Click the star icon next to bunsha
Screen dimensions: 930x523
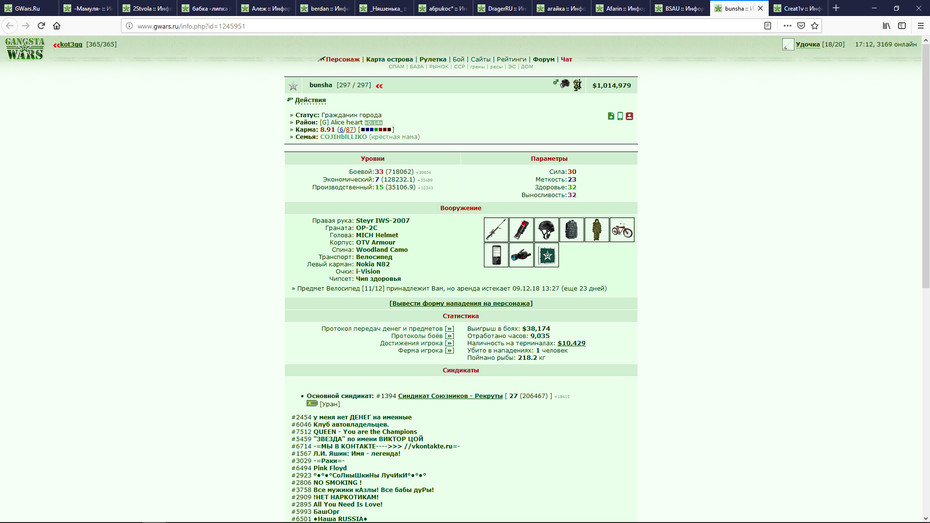coord(293,86)
